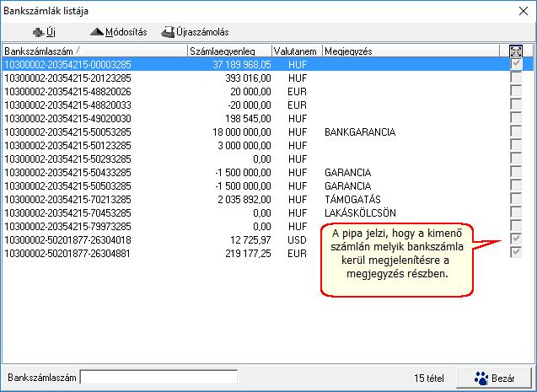Toggle checkbox for BANKGARANCIA row
537x392 pixels.
[516, 132]
